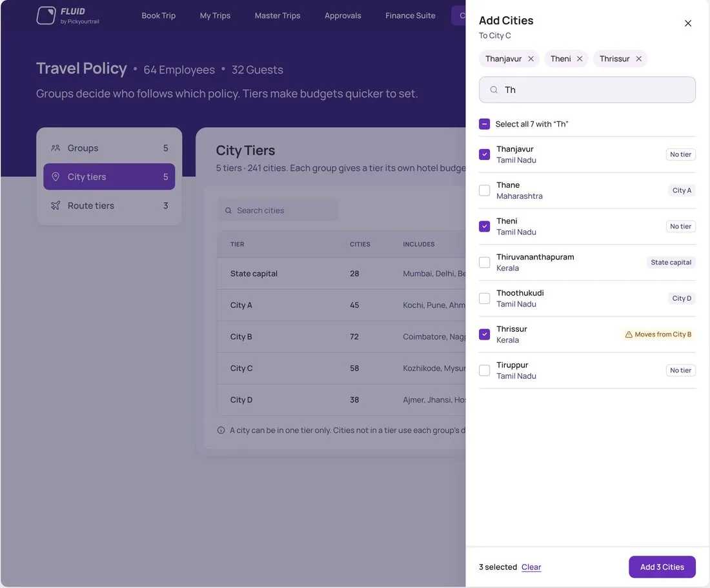Go to My Trips
Image resolution: width=710 pixels, height=588 pixels.
pos(215,15)
